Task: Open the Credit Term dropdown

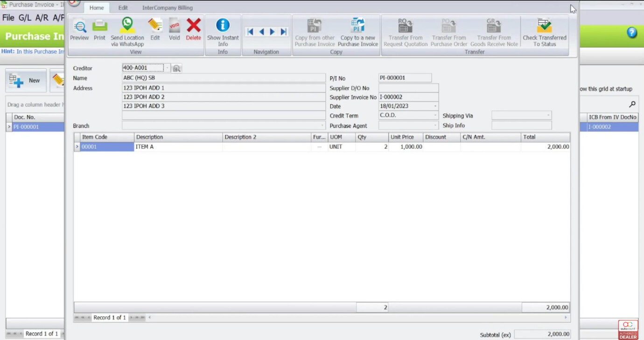Action: point(435,115)
